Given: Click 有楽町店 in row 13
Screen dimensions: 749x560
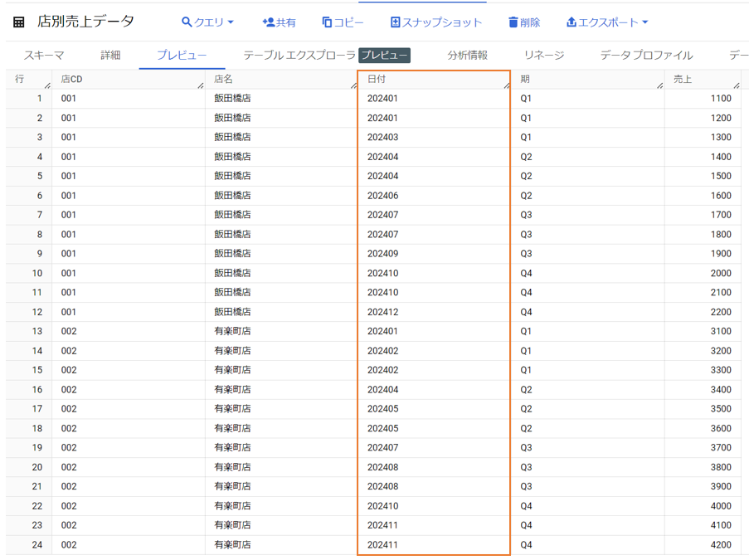Looking at the screenshot, I should click(232, 331).
